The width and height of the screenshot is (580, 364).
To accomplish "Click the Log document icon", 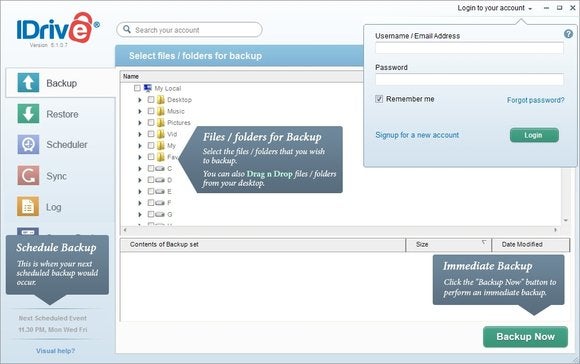I will pos(28,206).
